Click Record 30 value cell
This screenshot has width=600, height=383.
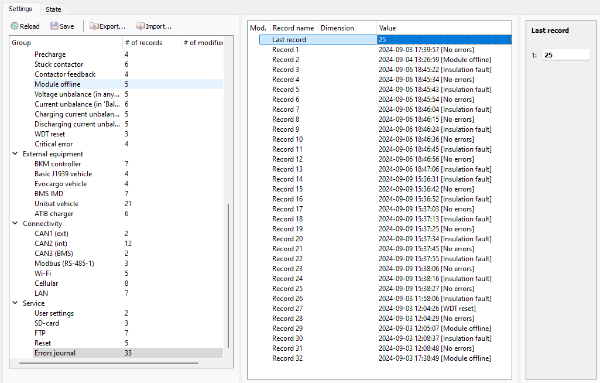coord(444,338)
